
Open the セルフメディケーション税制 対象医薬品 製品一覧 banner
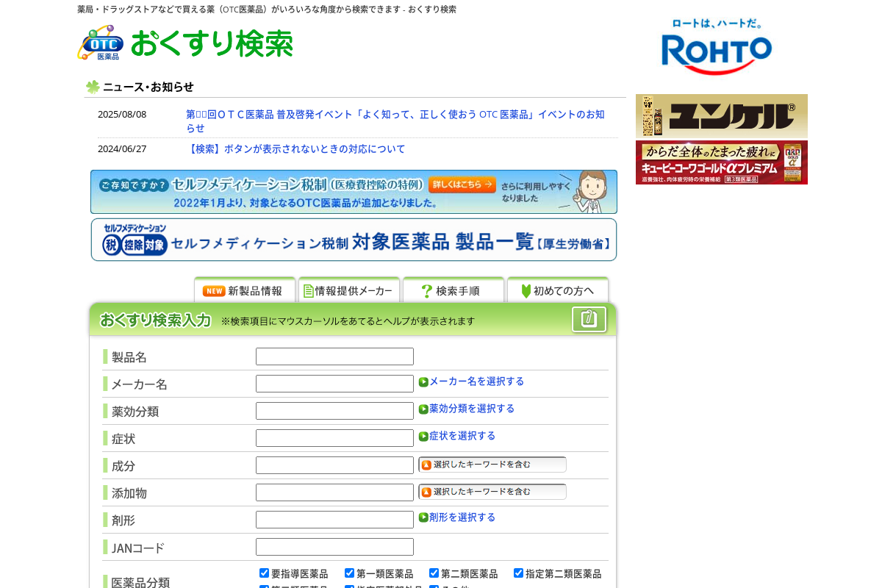(x=354, y=240)
